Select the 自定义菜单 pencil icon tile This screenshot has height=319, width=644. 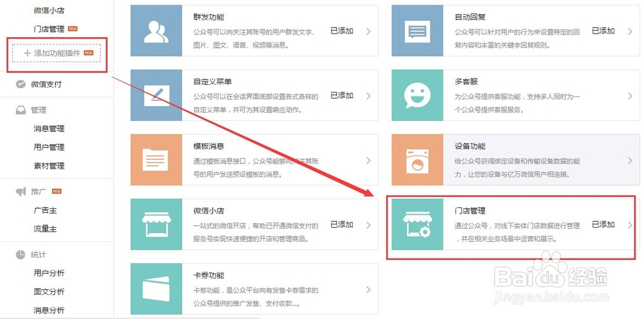pyautogui.click(x=156, y=95)
